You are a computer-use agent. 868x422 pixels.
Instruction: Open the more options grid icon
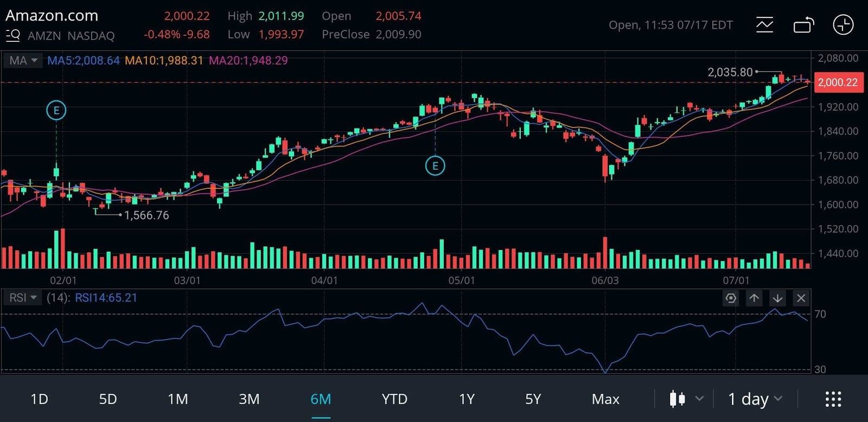[833, 399]
